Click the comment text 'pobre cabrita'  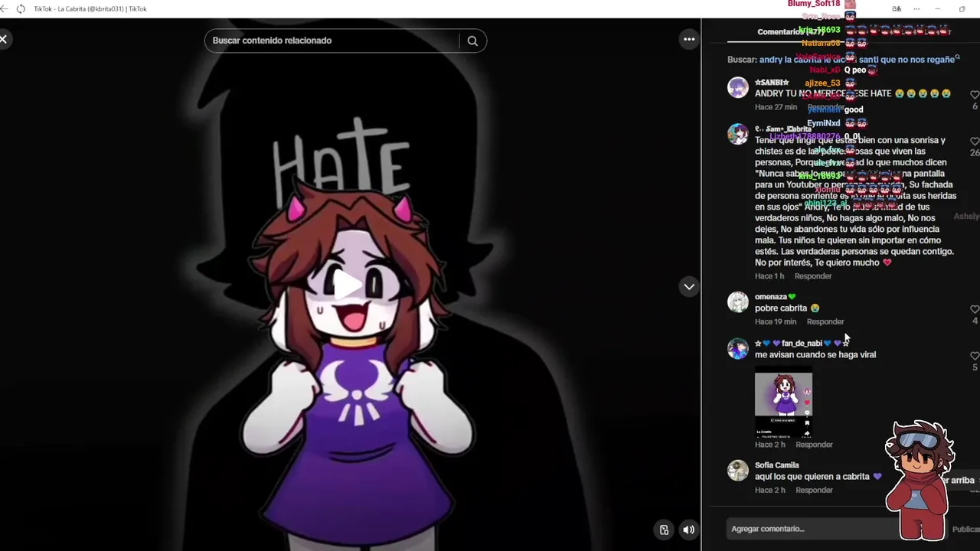point(781,308)
